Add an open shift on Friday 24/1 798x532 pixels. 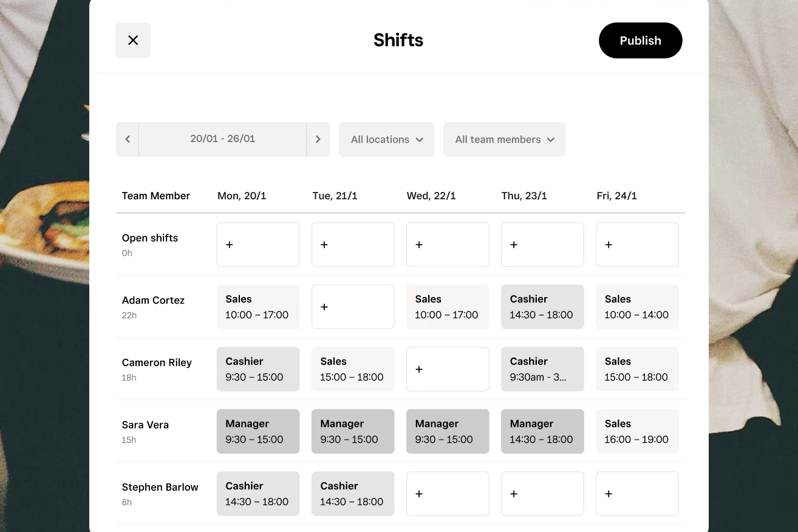(x=636, y=244)
